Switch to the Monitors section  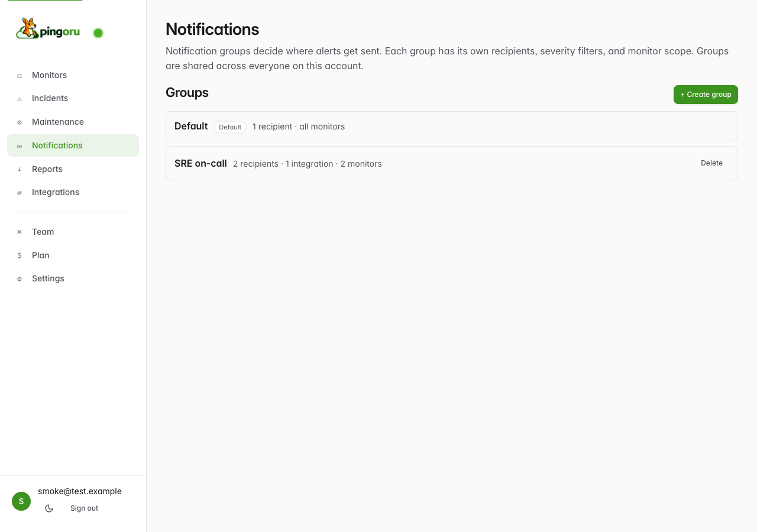[49, 75]
